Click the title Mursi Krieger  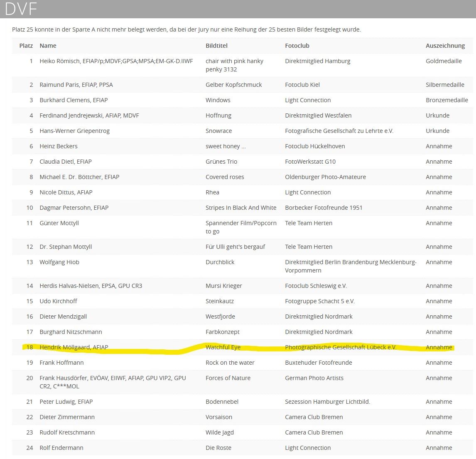(224, 286)
